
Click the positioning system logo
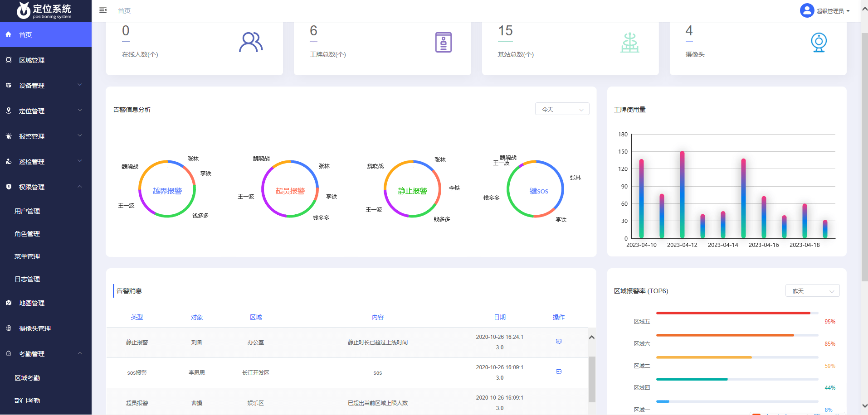point(44,10)
